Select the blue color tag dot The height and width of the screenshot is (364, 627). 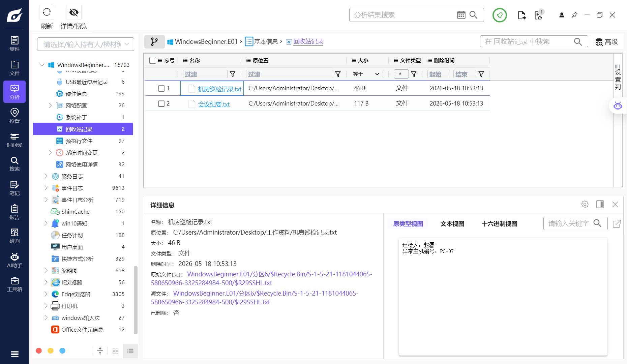[x=62, y=351]
